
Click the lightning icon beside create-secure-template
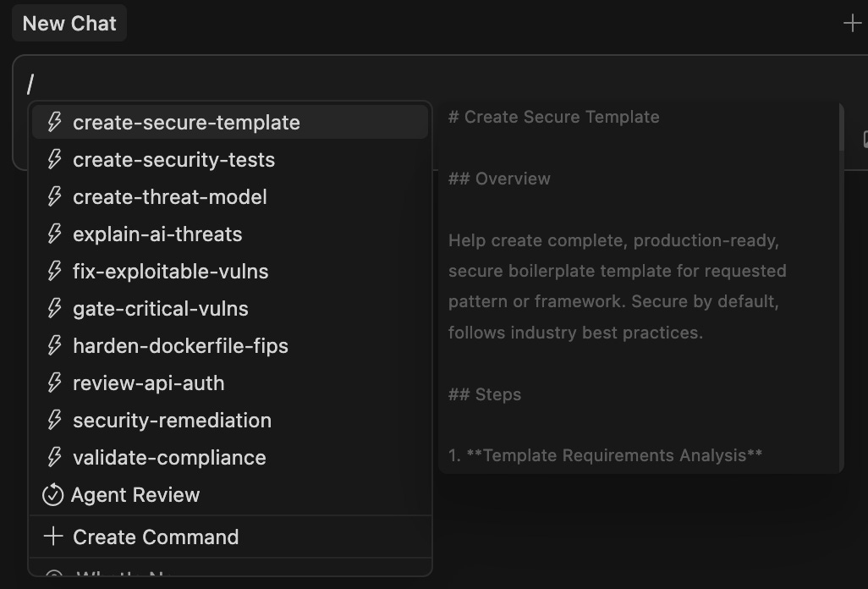pos(54,123)
